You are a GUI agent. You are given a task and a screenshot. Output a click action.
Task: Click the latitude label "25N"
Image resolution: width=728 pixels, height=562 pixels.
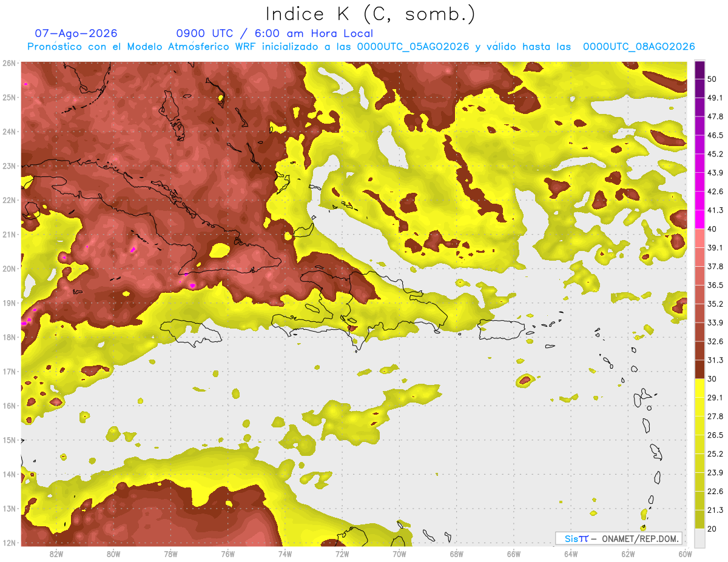coord(8,97)
